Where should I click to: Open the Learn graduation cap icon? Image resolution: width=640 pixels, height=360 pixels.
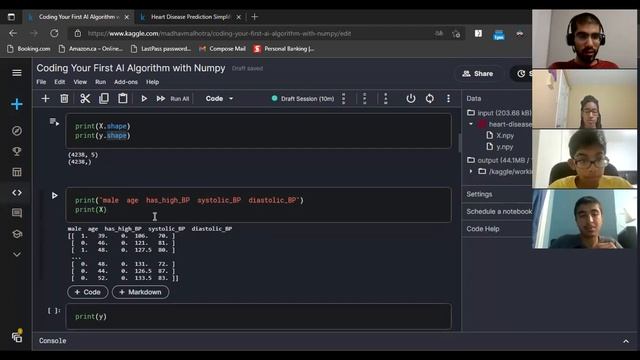(17, 234)
